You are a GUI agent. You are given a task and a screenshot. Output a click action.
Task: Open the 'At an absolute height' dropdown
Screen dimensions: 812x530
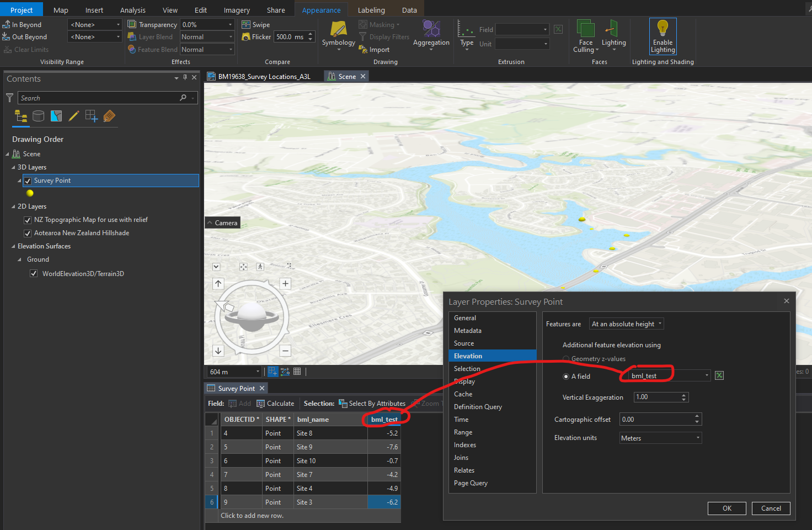click(626, 324)
